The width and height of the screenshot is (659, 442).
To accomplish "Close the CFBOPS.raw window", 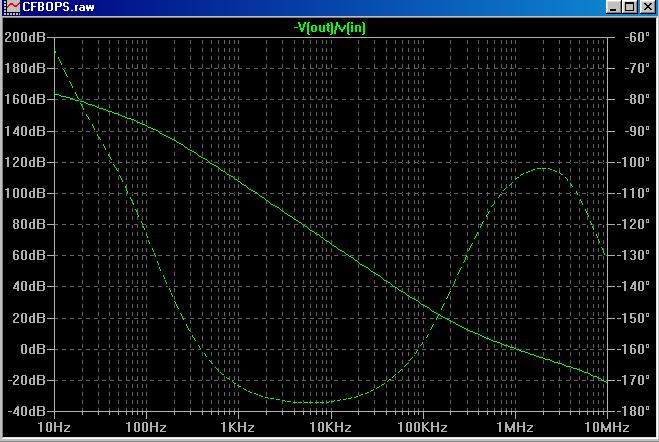I will tap(648, 7).
